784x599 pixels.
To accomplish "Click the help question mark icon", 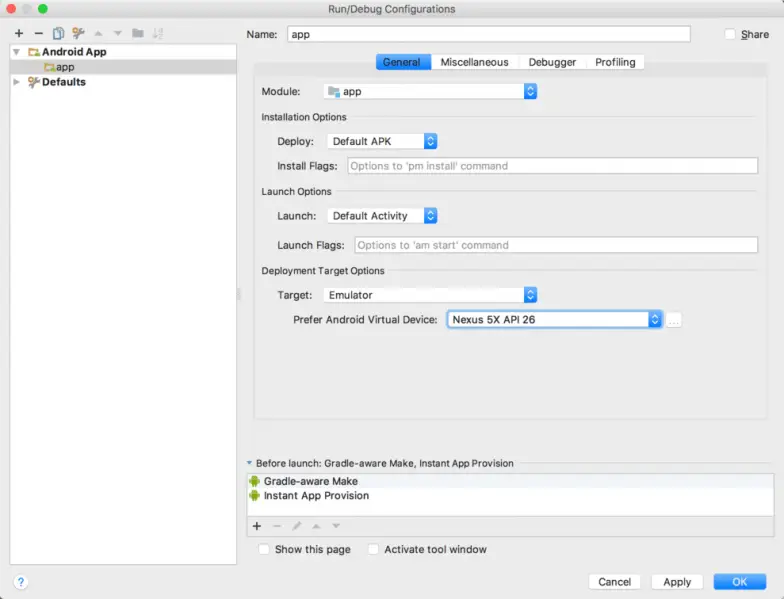I will 20,582.
